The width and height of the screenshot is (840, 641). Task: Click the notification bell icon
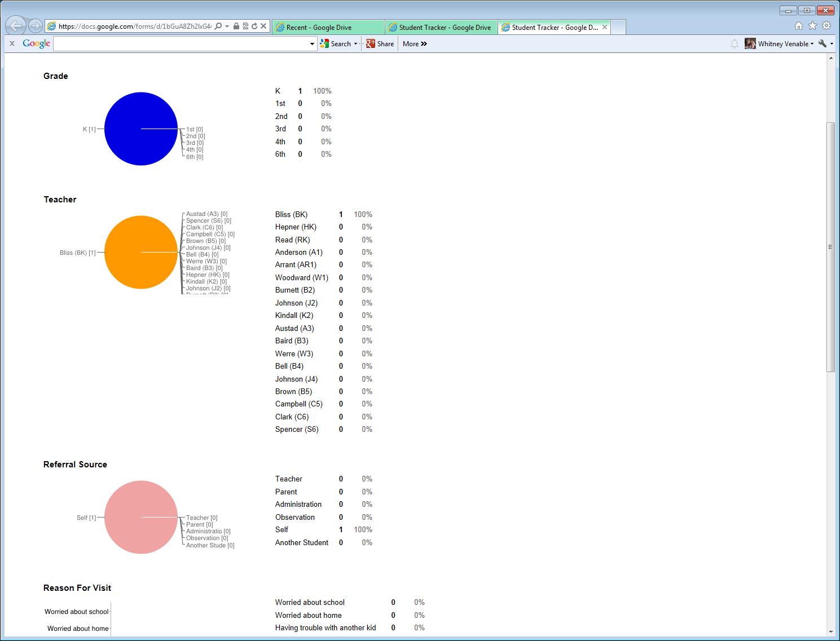(735, 43)
